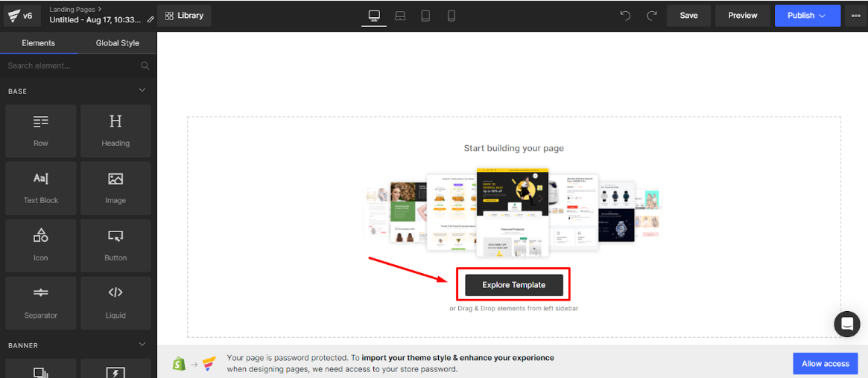Edit page title with the pencil icon
868x378 pixels.
pos(151,19)
